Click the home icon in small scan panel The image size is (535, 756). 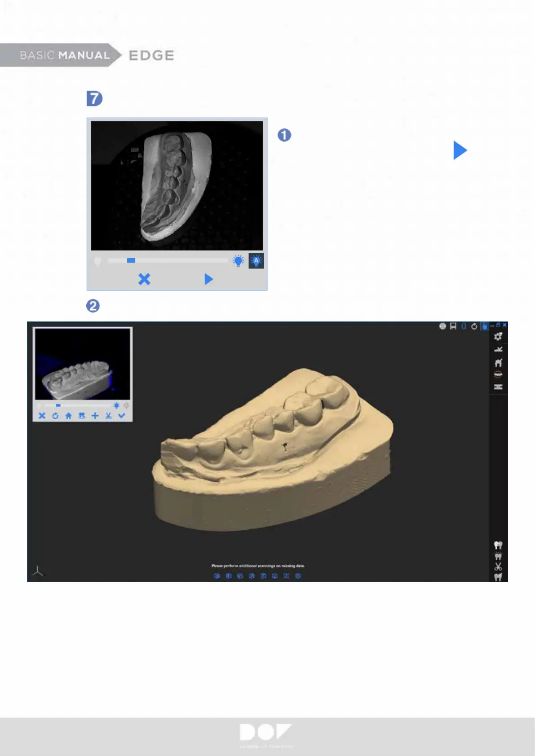click(68, 416)
